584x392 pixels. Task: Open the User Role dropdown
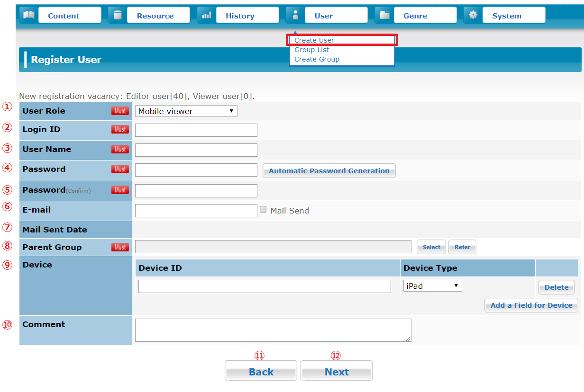pyautogui.click(x=186, y=111)
